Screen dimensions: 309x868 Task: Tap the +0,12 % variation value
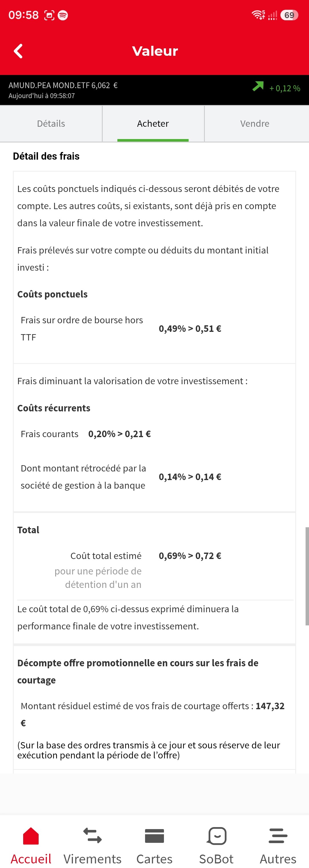(x=285, y=88)
